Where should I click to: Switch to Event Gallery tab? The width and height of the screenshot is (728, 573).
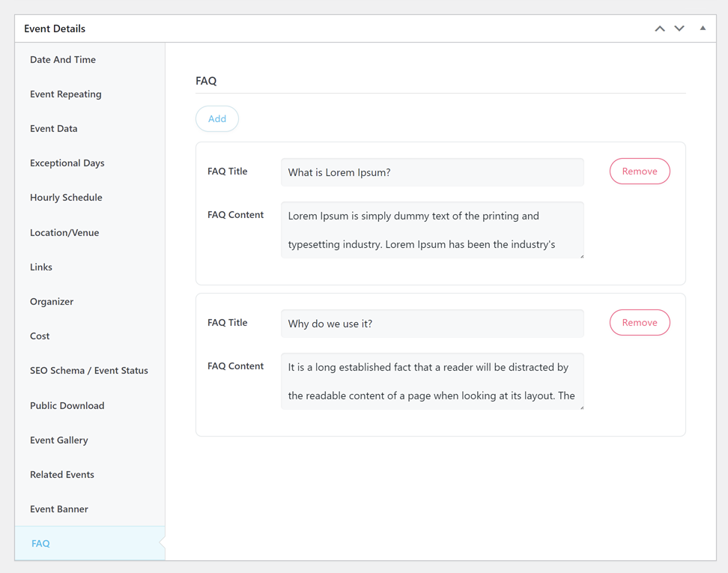pyautogui.click(x=59, y=440)
